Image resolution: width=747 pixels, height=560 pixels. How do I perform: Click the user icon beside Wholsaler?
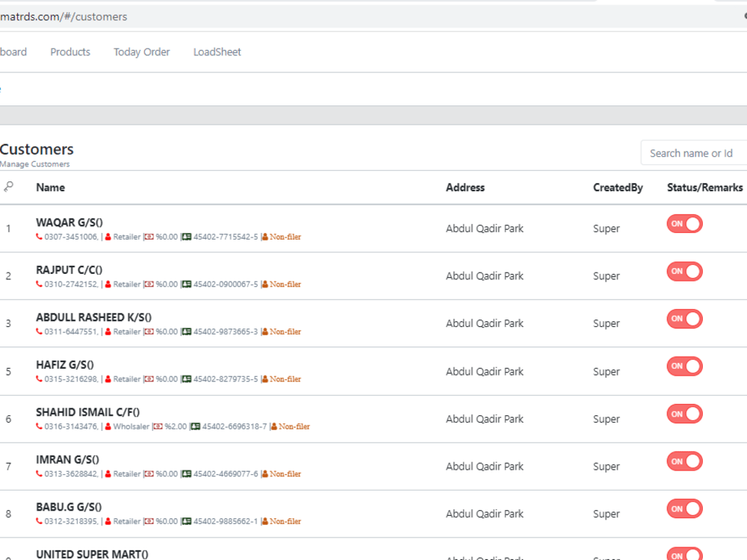tap(108, 426)
